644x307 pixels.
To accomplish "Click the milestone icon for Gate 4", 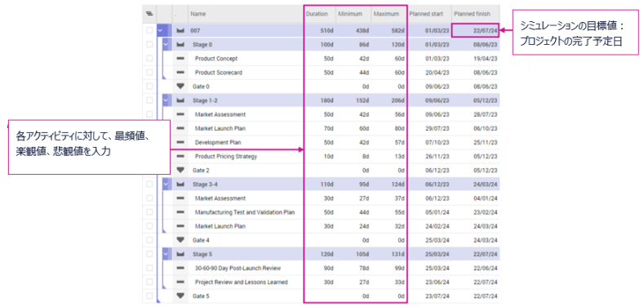I will 180,240.
